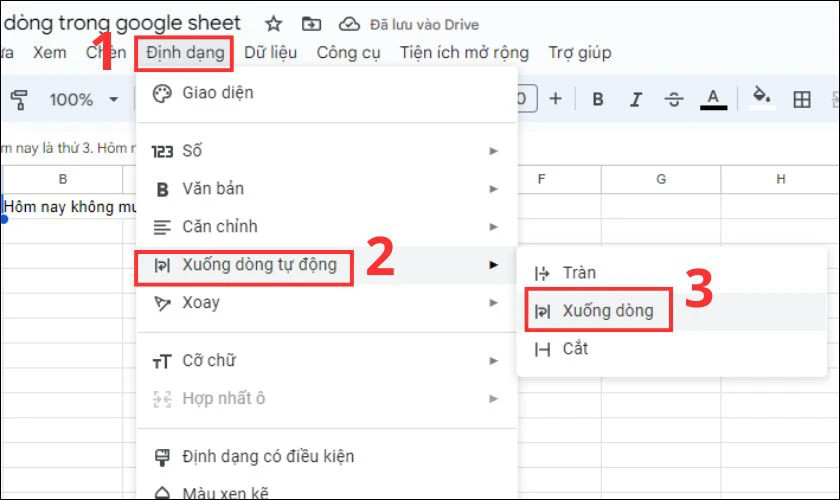Click the paint format roller icon
The image size is (840, 500).
coord(18,99)
